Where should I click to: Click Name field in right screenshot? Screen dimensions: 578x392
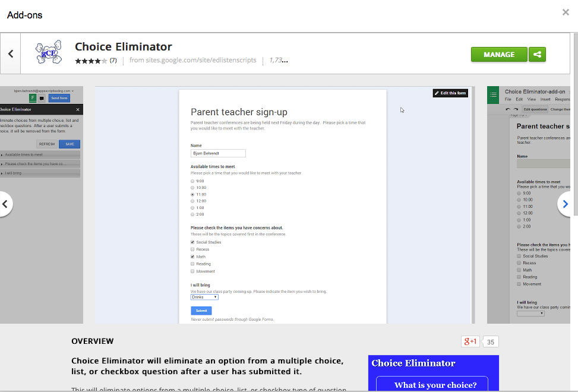[544, 164]
